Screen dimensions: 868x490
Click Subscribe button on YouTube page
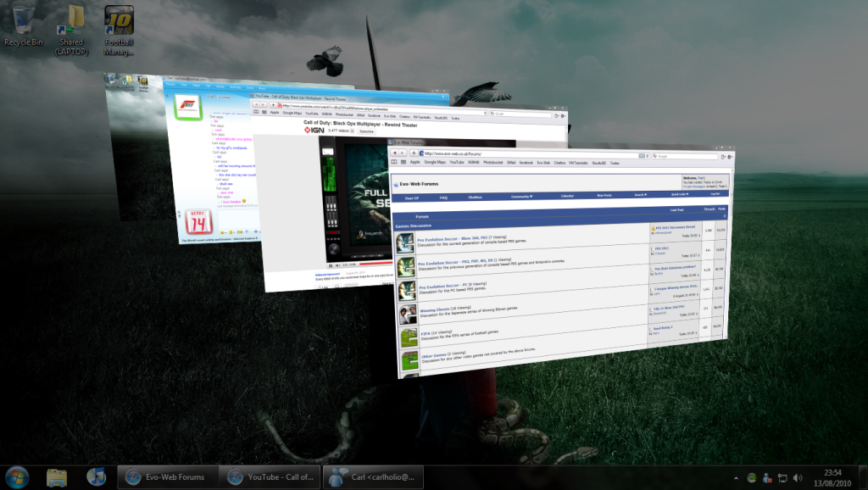coord(366,131)
